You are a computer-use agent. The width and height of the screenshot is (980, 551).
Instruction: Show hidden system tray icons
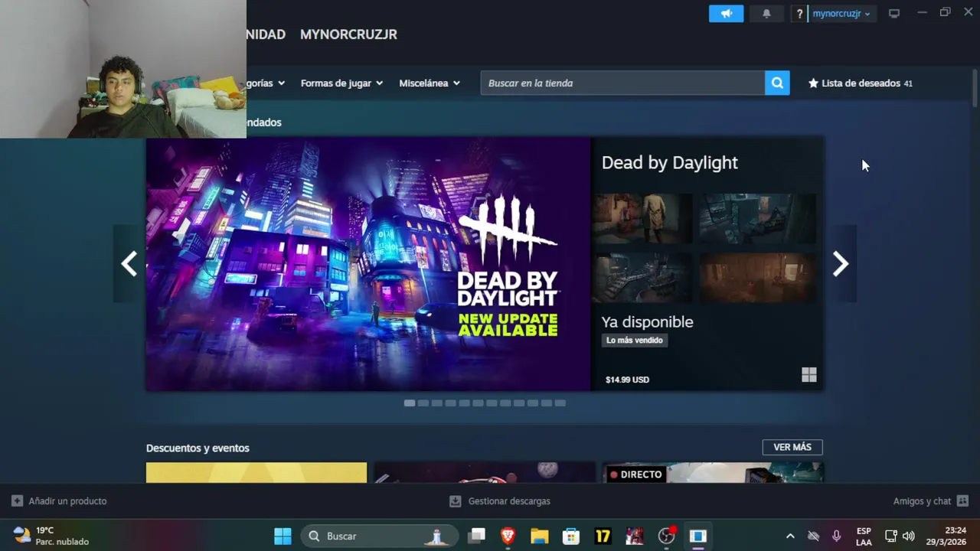[790, 536]
